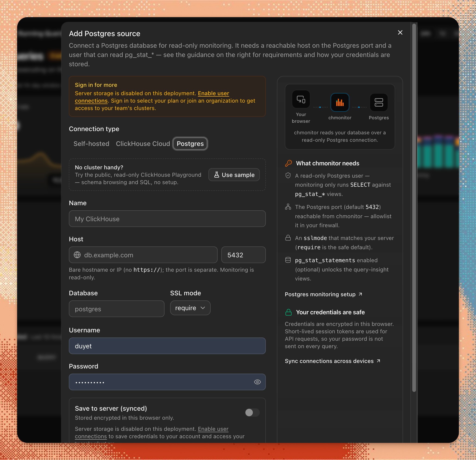The height and width of the screenshot is (460, 476).
Task: Select the Postgres connection type
Action: [190, 144]
